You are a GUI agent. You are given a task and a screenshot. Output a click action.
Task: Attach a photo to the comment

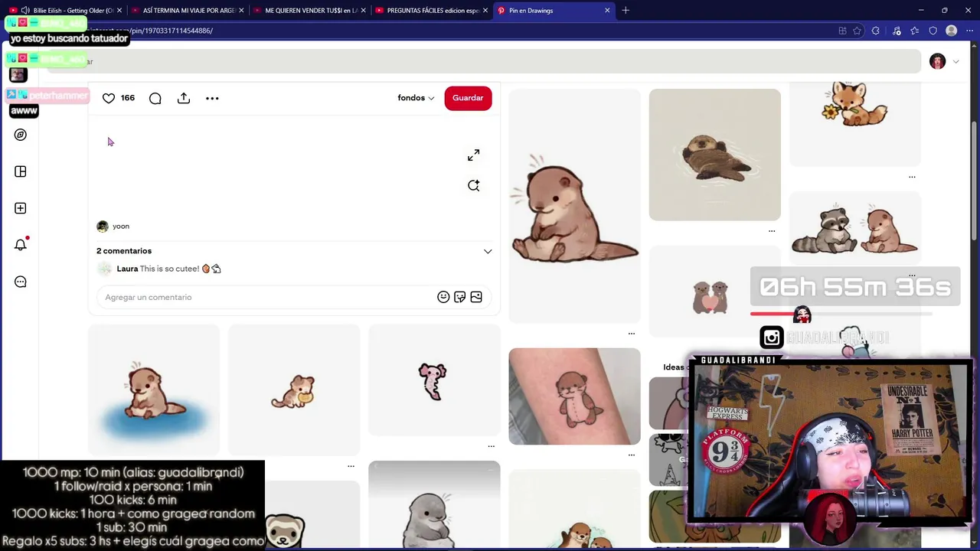click(x=476, y=297)
